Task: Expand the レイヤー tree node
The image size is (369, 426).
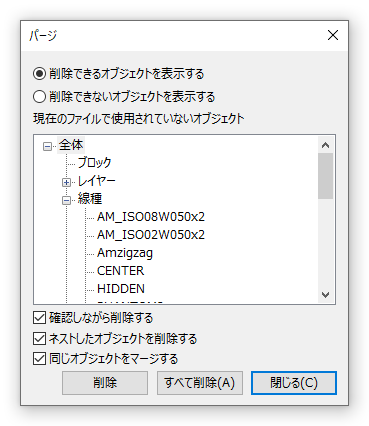Action: (66, 182)
